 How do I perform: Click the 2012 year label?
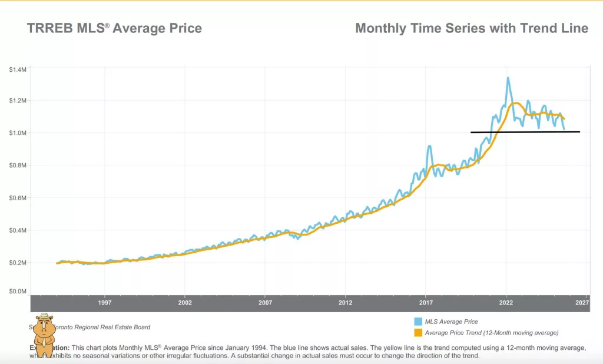pos(345,303)
